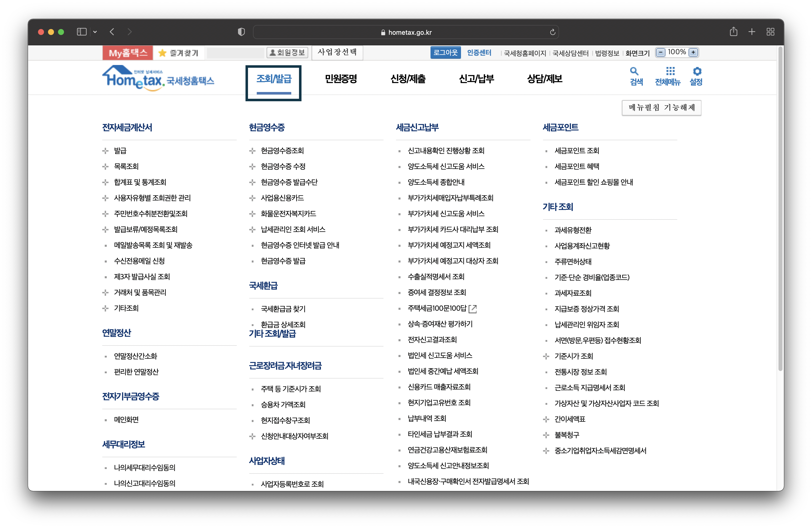Click the 사업장선택 button
812x528 pixels.
coord(337,52)
